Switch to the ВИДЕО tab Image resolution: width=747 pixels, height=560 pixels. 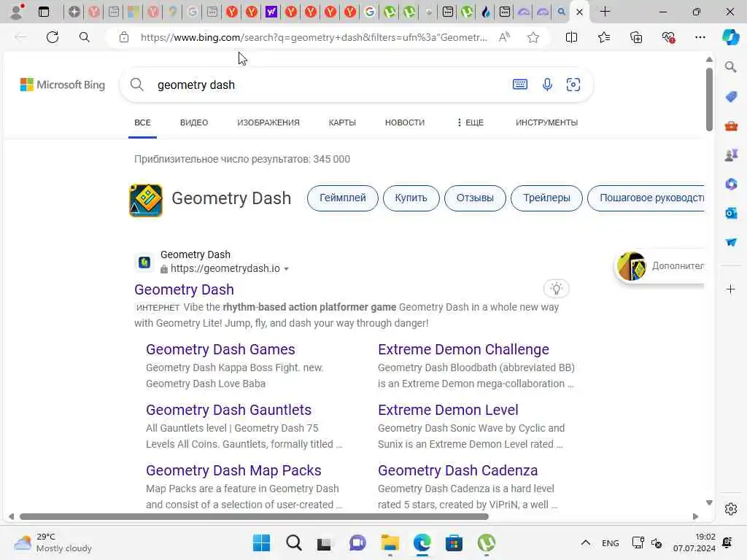[x=194, y=122]
